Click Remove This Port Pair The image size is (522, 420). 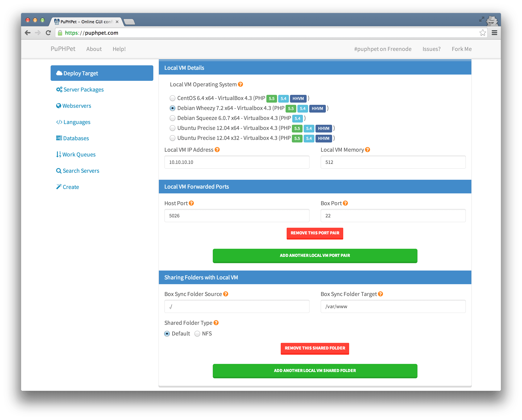315,233
